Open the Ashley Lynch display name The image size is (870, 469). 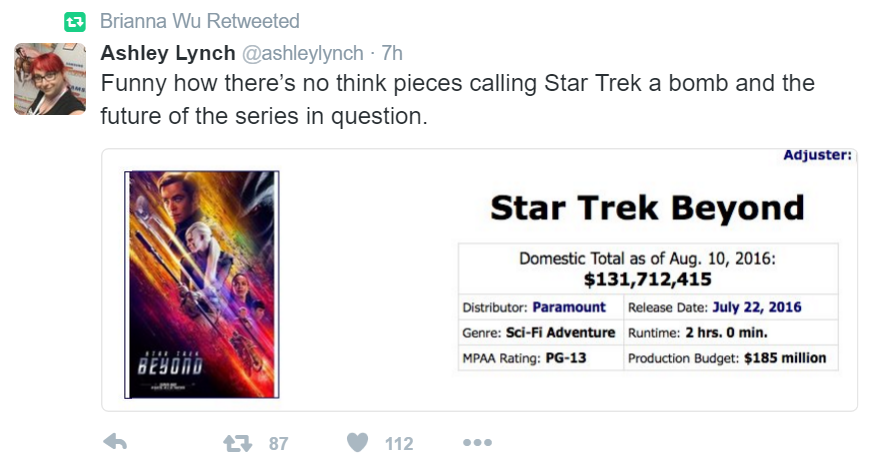tap(168, 53)
